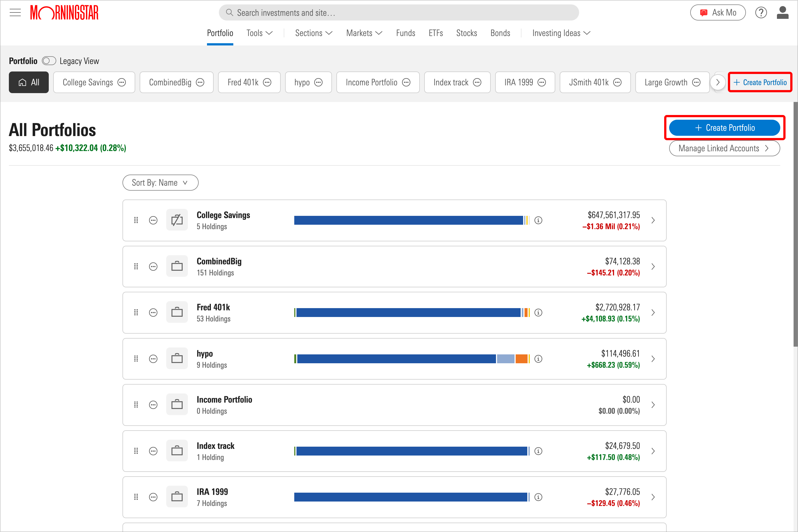Open more options in CombinedBig row
The width and height of the screenshot is (798, 532).
(x=153, y=267)
